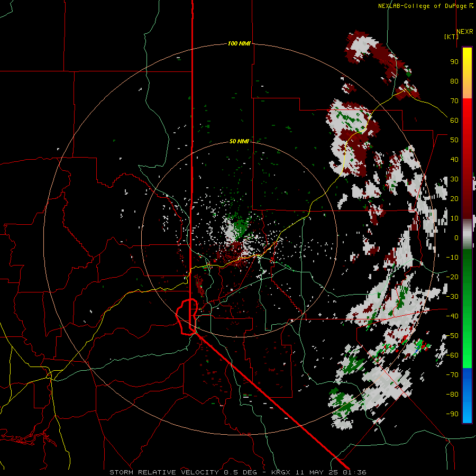476x476 pixels.
Task: Click the -20 scale value
Action: 452,277
